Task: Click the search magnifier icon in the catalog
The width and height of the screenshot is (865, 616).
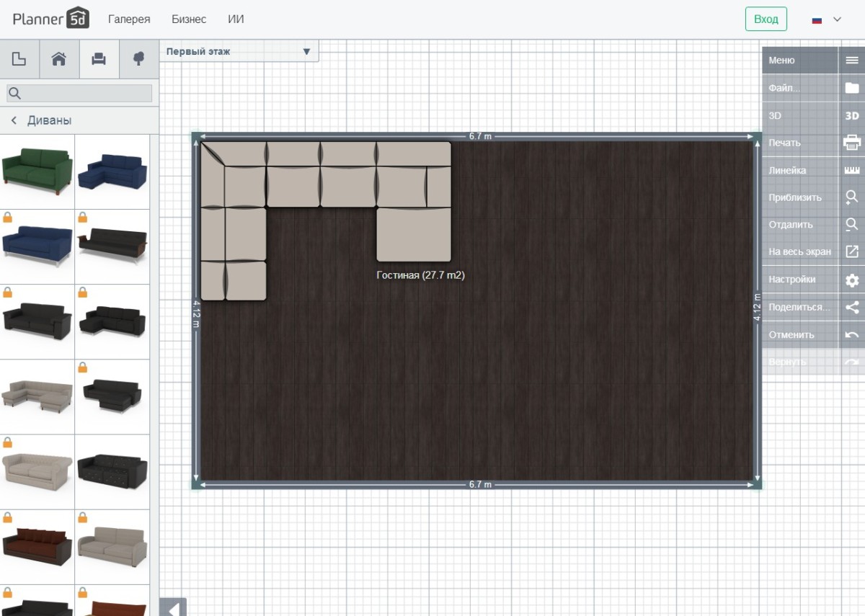Action: tap(14, 93)
